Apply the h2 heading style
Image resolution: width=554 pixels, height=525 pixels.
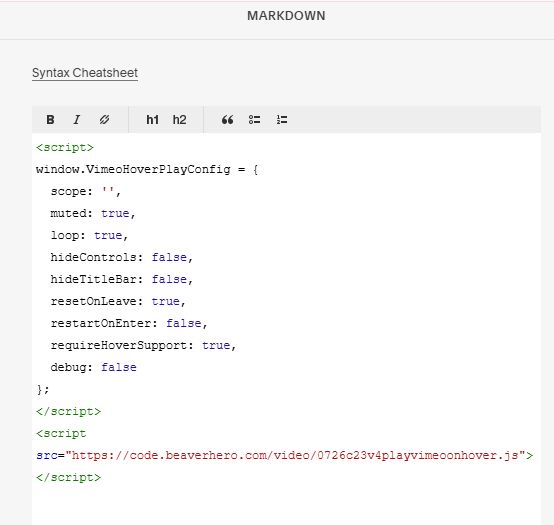coord(179,120)
